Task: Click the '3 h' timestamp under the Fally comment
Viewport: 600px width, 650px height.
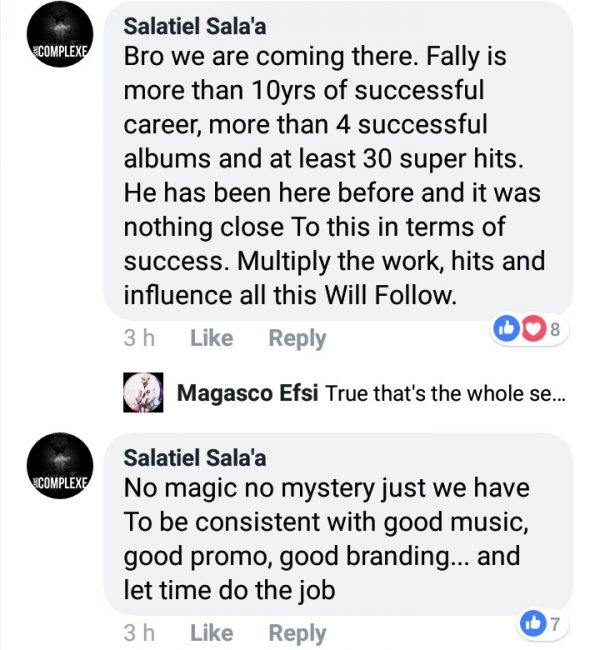Action: (138, 338)
